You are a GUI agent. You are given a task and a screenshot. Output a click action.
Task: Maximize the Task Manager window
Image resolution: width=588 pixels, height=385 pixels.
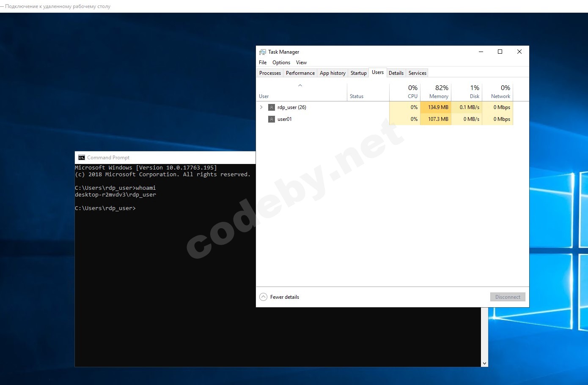(x=500, y=52)
